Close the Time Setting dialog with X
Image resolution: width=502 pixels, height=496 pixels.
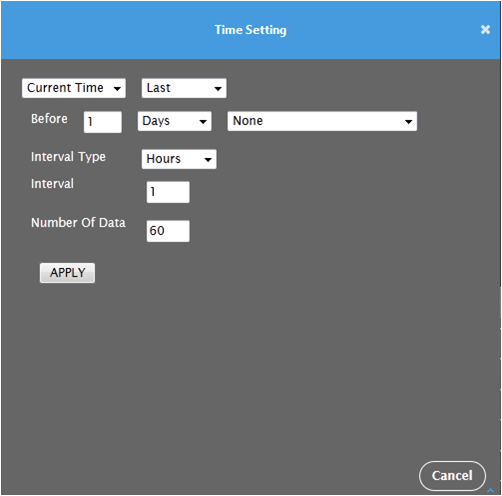tap(485, 30)
